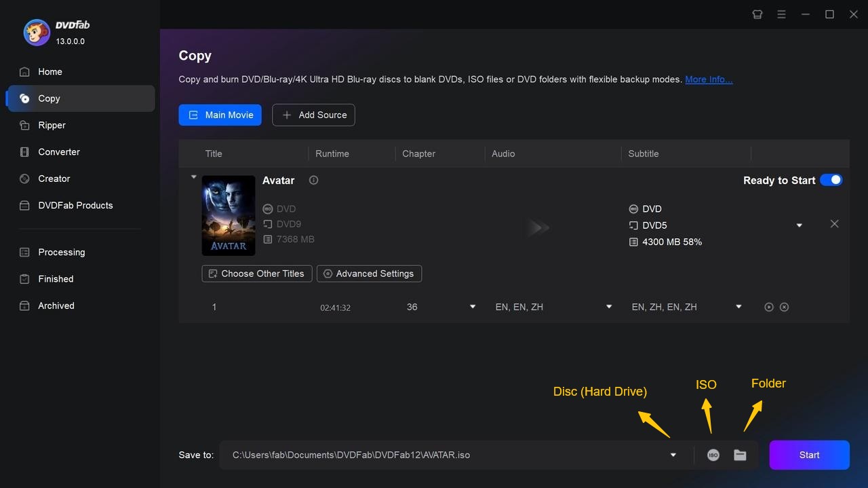Click the Save to path field
This screenshot has height=488, width=868.
(x=448, y=455)
